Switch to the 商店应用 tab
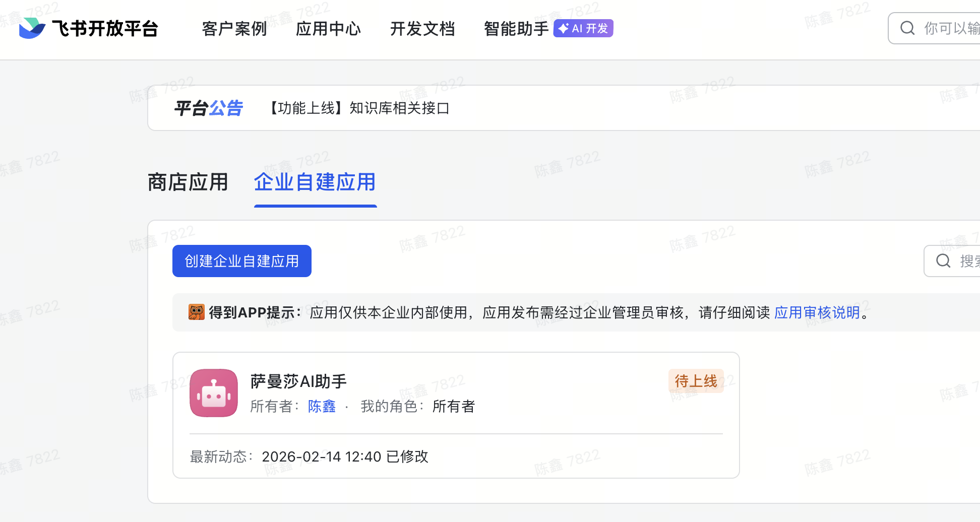The image size is (980, 522). coord(188,182)
